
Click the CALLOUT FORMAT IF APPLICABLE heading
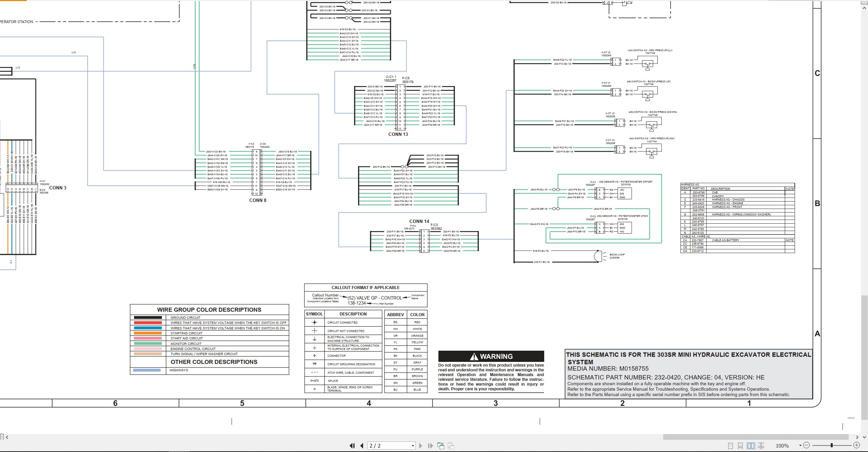tap(366, 287)
